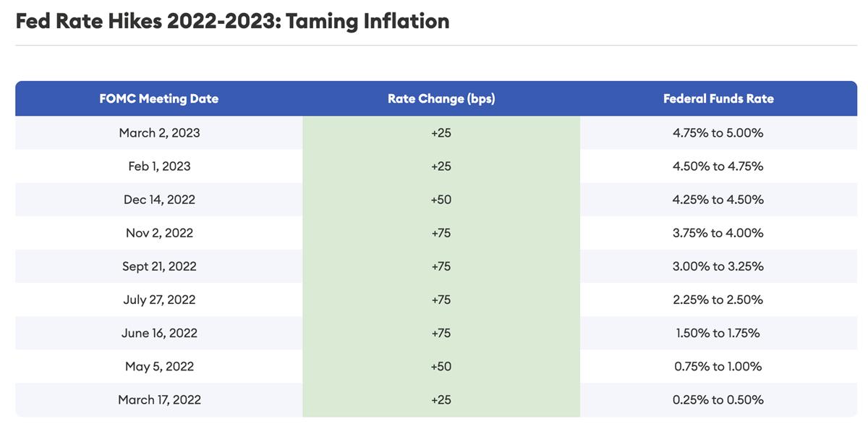Viewport: 868px width, 432px height.
Task: Select the March 17, 2022 meeting date
Action: click(159, 399)
